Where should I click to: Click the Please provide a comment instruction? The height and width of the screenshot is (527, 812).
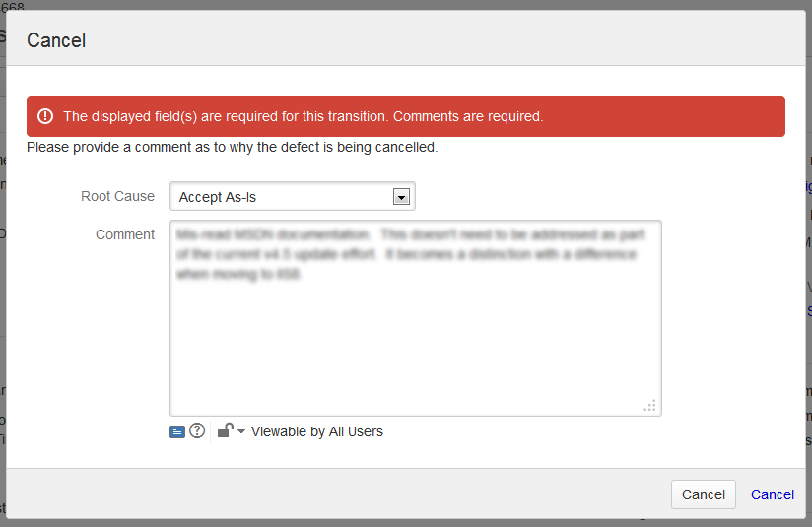click(232, 147)
